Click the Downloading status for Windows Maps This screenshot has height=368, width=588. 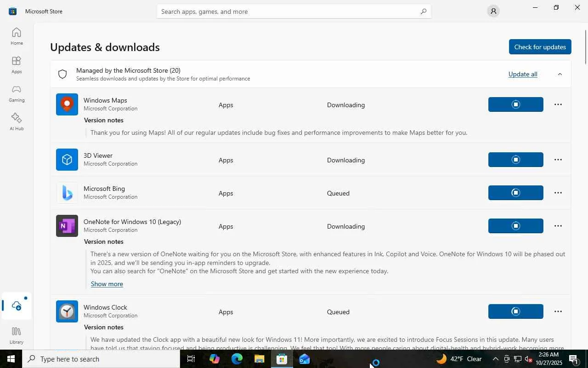click(346, 105)
